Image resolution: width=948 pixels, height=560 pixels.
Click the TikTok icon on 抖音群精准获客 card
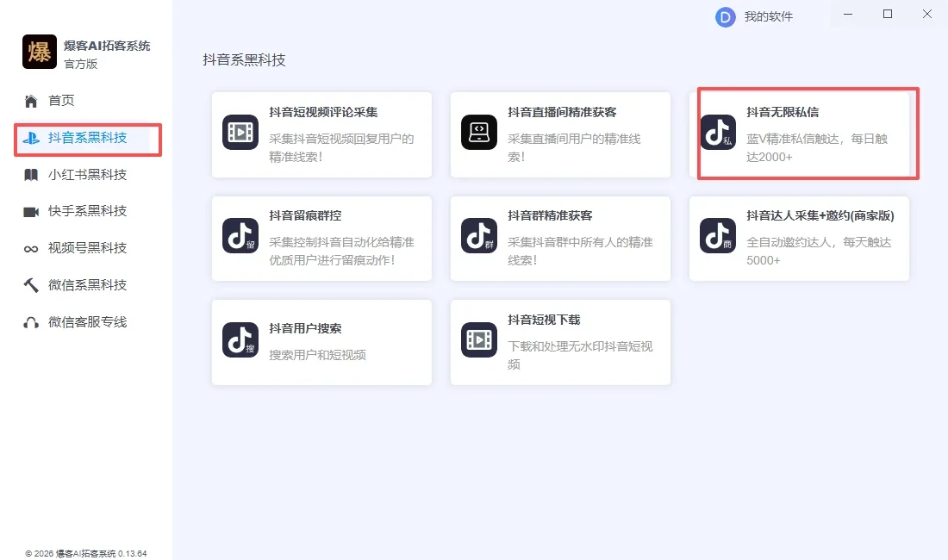click(479, 235)
